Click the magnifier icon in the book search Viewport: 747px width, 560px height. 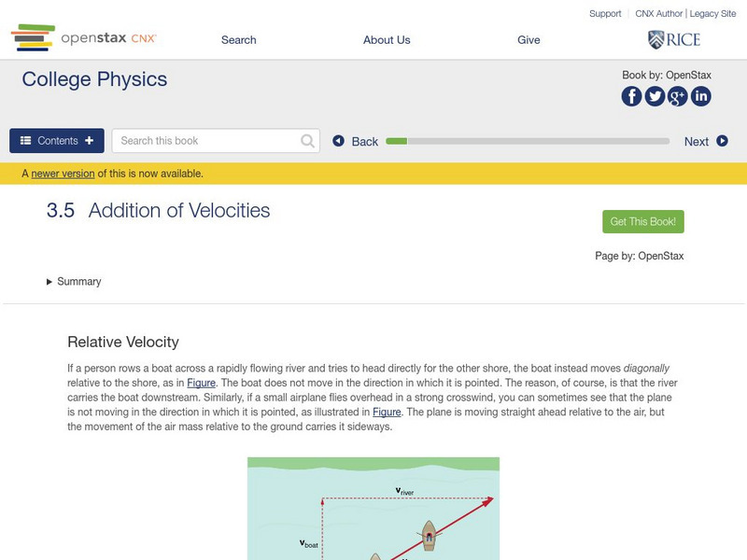[x=306, y=140]
